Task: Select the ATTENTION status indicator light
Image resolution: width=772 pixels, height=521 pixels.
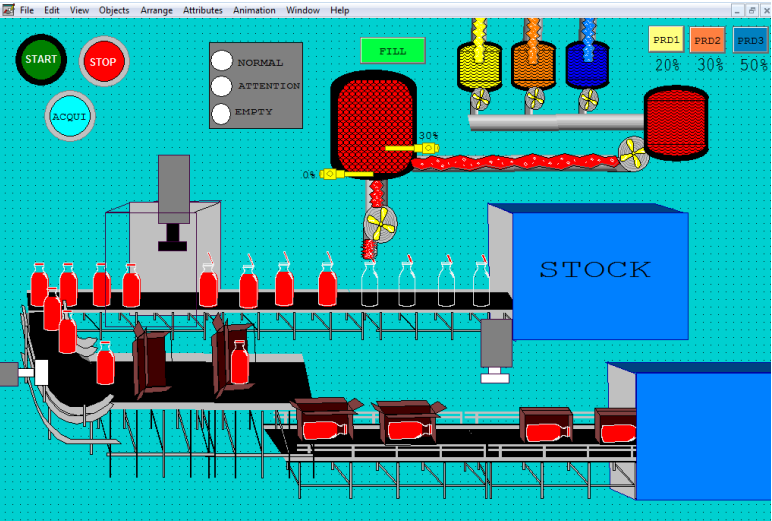Action: pyautogui.click(x=222, y=86)
